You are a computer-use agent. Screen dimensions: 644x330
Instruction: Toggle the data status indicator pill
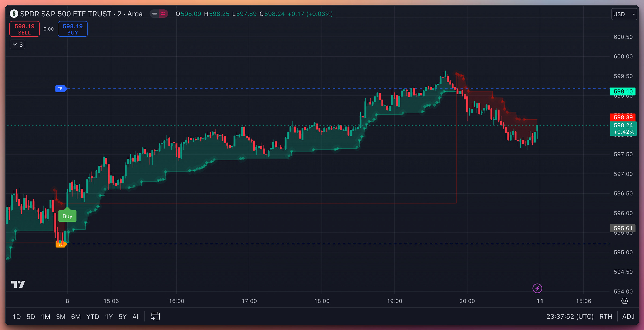pos(159,14)
